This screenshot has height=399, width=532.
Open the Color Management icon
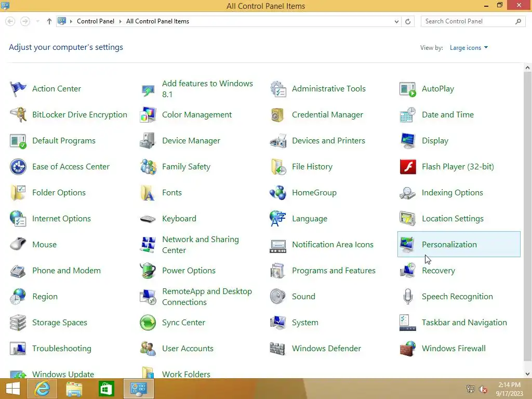[148, 115]
